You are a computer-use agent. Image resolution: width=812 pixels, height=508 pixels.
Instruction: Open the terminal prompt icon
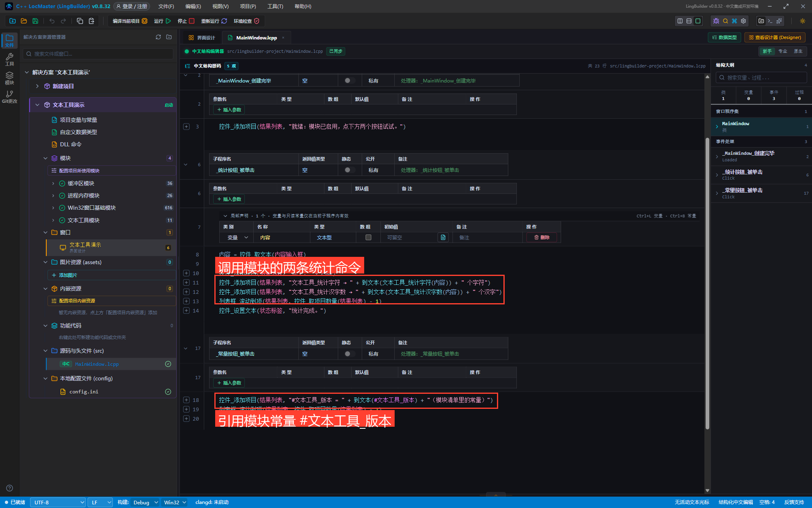[770, 21]
